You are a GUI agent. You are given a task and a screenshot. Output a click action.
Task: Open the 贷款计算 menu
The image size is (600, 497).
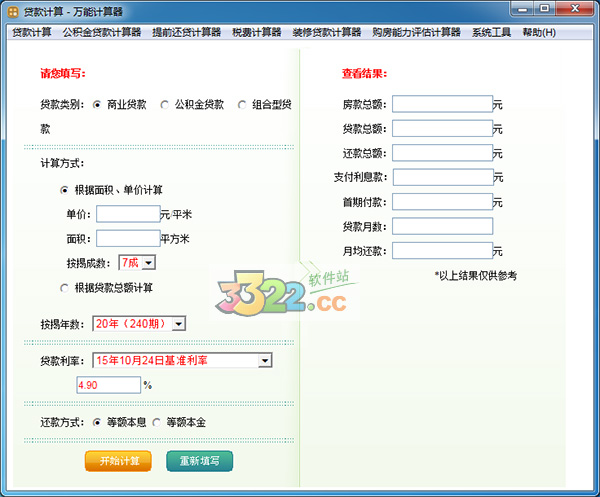32,33
